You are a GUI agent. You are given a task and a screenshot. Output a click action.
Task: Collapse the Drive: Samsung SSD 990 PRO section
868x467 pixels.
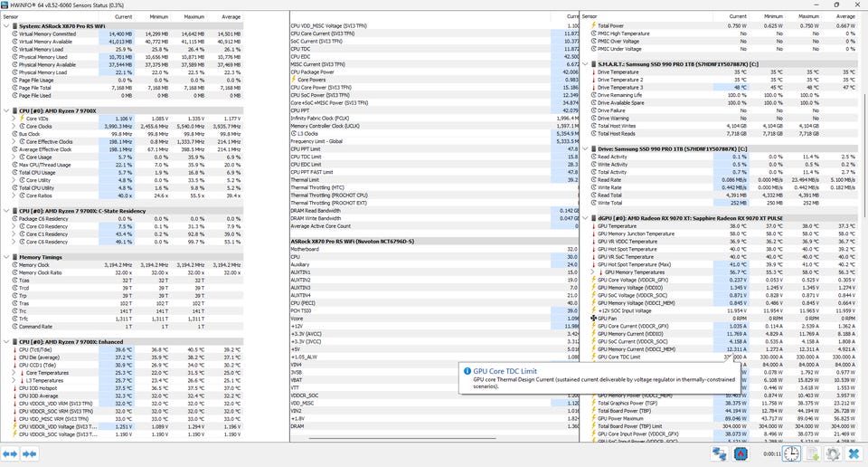click(x=585, y=149)
